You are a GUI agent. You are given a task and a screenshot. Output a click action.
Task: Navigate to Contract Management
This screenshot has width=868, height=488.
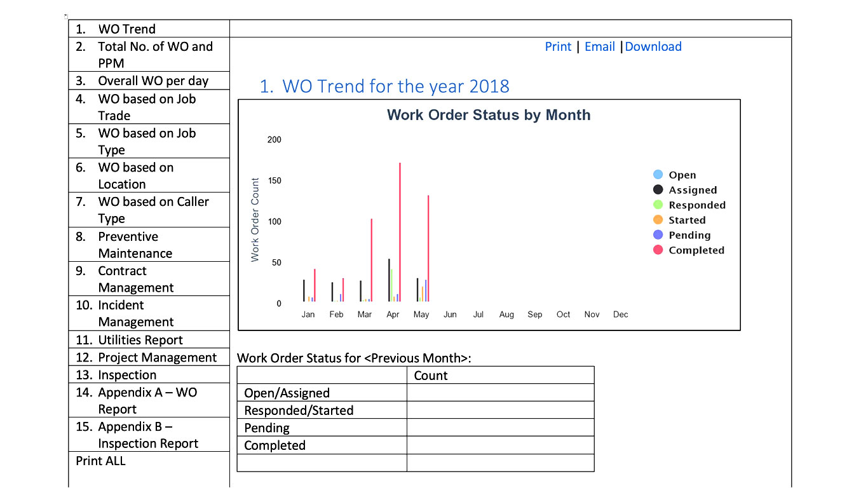tap(135, 279)
